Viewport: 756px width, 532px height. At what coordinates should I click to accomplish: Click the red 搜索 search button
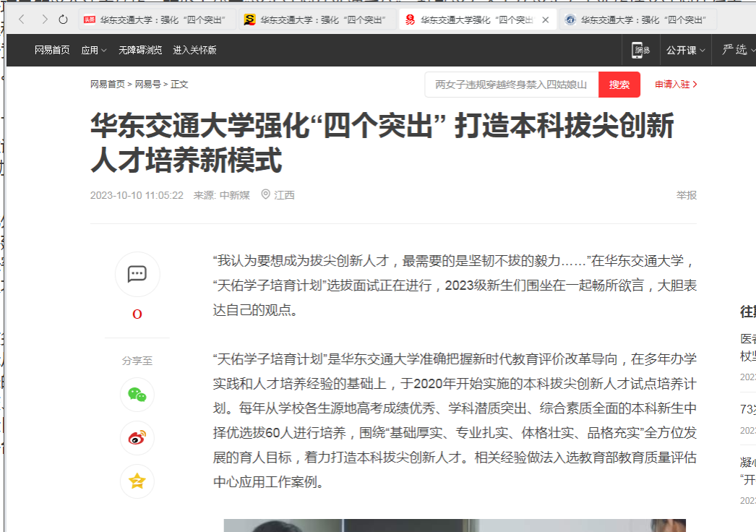pyautogui.click(x=619, y=85)
